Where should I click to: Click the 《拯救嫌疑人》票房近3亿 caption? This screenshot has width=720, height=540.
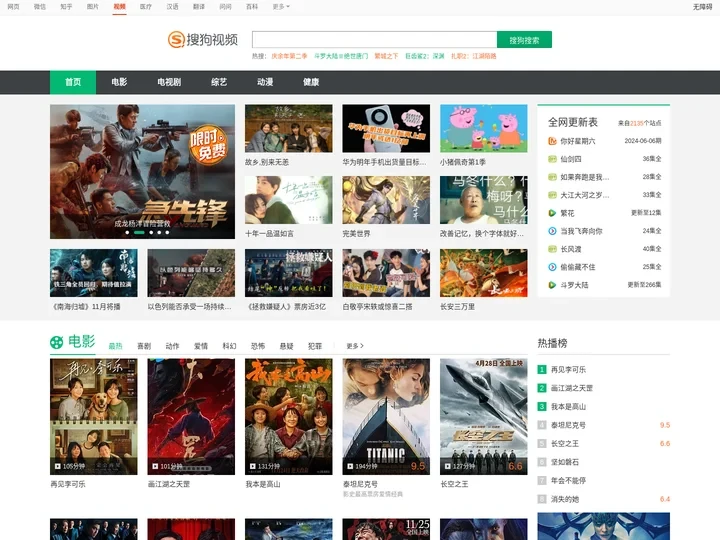(287, 307)
